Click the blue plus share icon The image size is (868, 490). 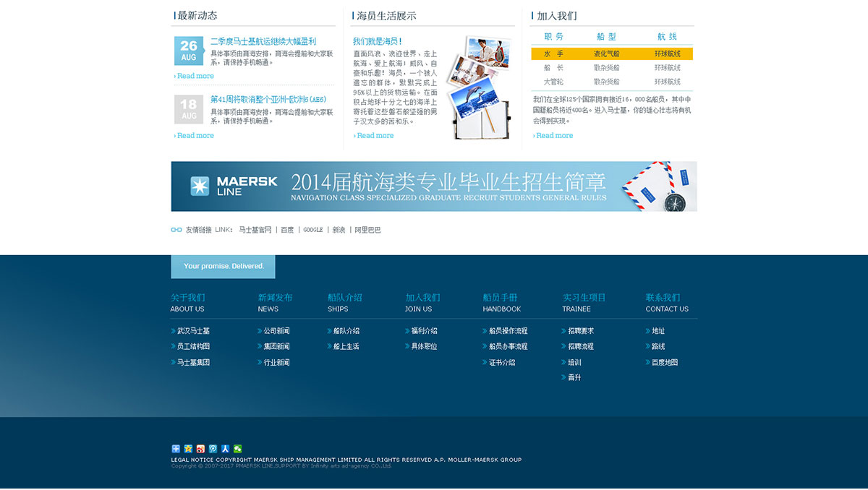[175, 449]
